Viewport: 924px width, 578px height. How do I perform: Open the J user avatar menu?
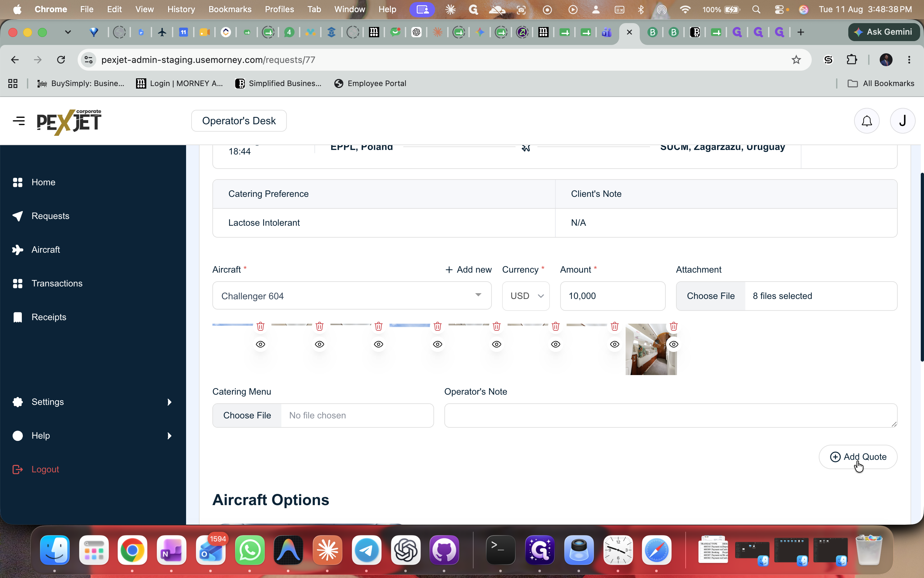(x=902, y=121)
